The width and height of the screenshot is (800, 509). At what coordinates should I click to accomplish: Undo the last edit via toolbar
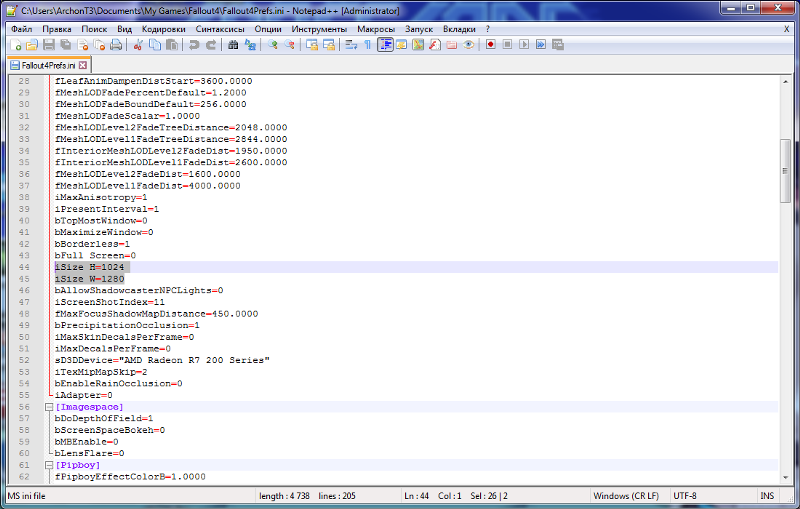pyautogui.click(x=193, y=45)
